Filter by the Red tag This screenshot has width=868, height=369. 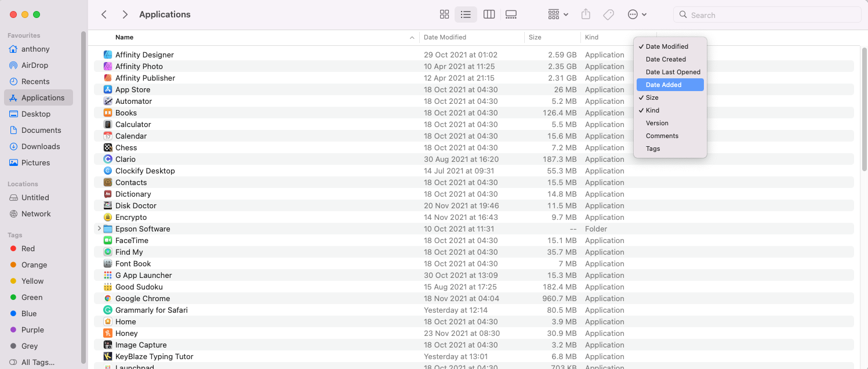[38, 248]
